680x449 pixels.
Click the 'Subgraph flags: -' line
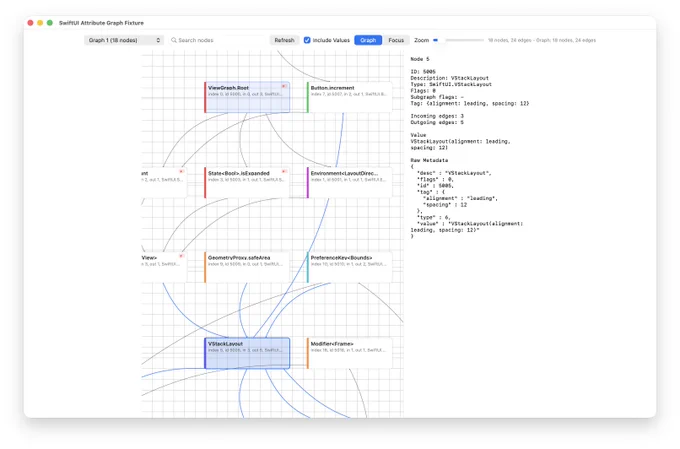[x=437, y=97]
